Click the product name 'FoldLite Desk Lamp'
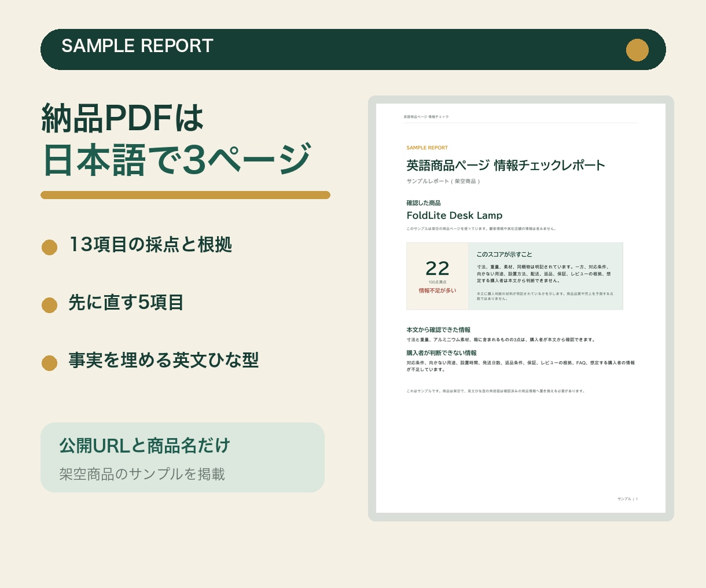This screenshot has width=706, height=588. [x=454, y=215]
